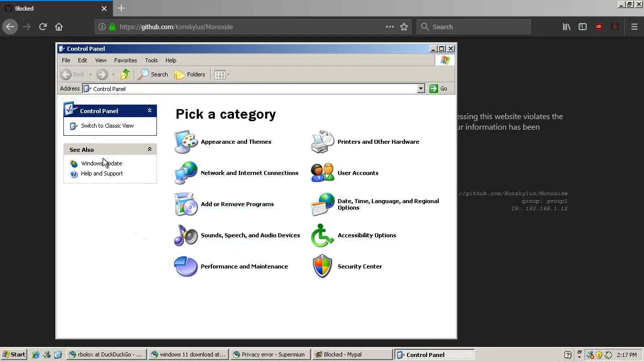Open the uBlock Origin extension icon
The width and height of the screenshot is (644, 362).
[x=599, y=27]
